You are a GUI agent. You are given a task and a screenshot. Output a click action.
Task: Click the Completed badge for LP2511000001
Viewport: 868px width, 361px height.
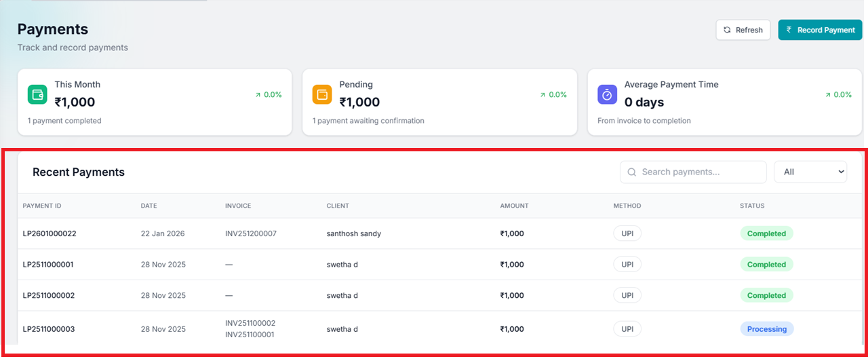766,265
